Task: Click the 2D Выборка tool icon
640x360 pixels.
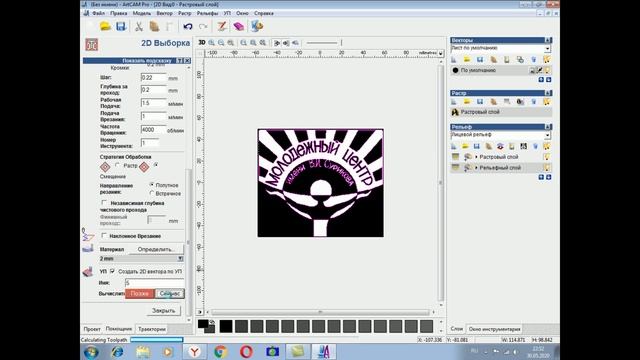Action: pyautogui.click(x=91, y=44)
